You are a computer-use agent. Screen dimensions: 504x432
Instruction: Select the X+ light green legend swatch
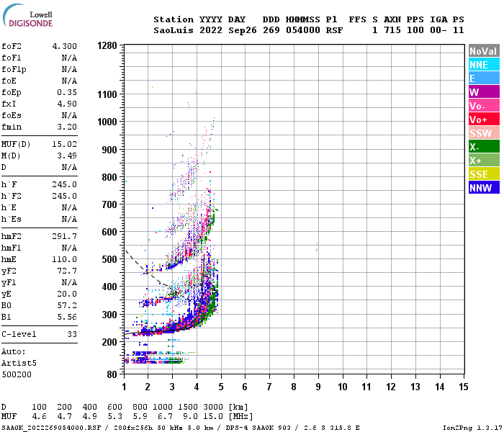(x=484, y=161)
